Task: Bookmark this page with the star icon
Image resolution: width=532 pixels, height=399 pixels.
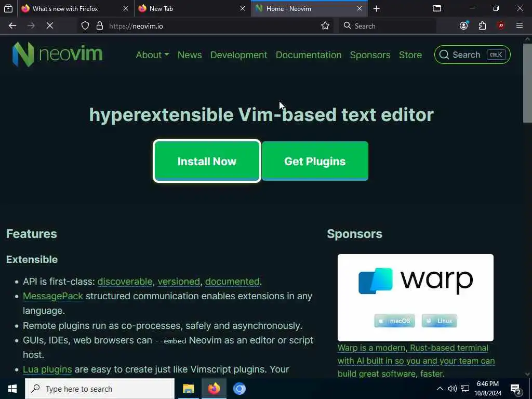Action: pyautogui.click(x=325, y=26)
